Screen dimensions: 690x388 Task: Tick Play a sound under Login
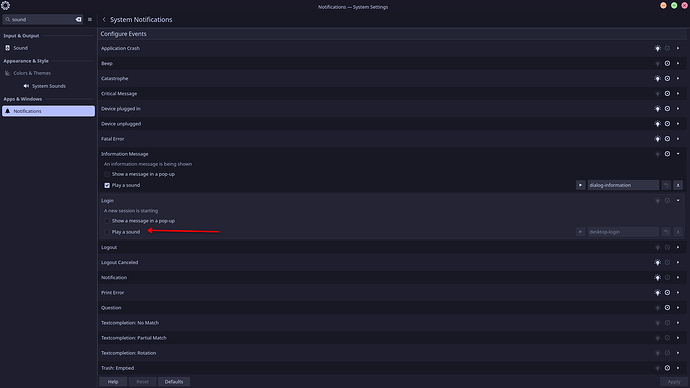[107, 232]
